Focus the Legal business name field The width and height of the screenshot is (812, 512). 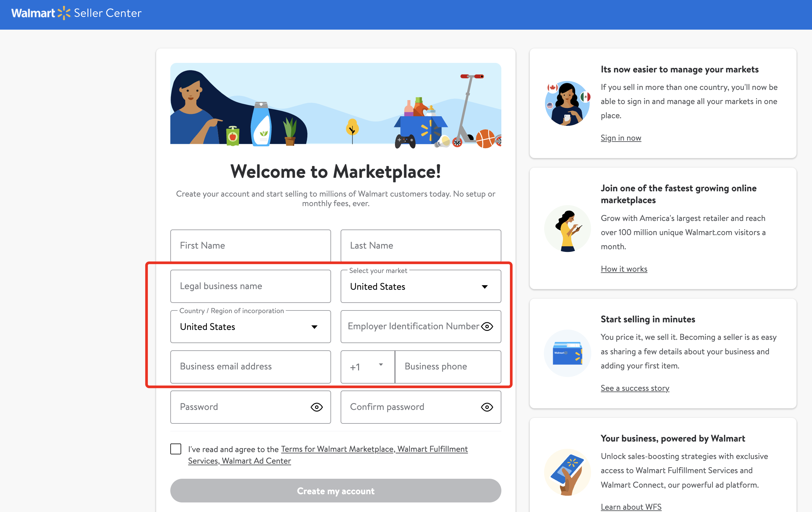point(251,286)
